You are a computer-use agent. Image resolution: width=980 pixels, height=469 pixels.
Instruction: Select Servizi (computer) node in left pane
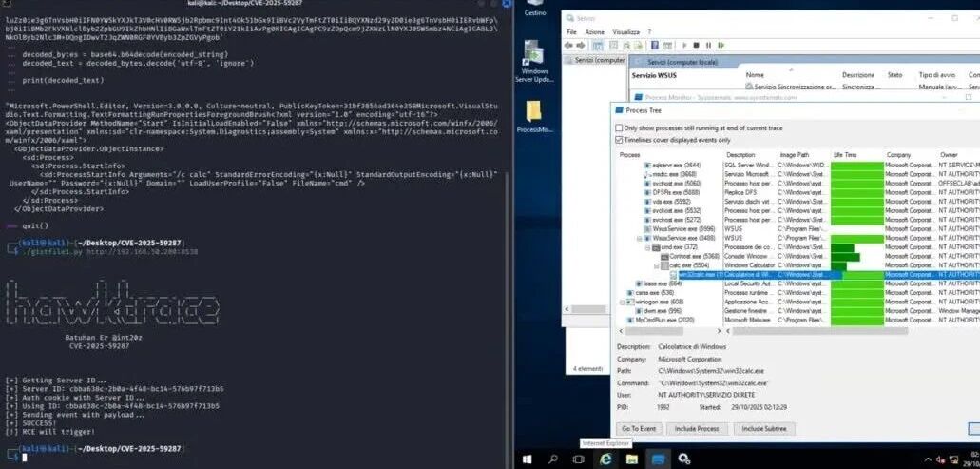[594, 60]
